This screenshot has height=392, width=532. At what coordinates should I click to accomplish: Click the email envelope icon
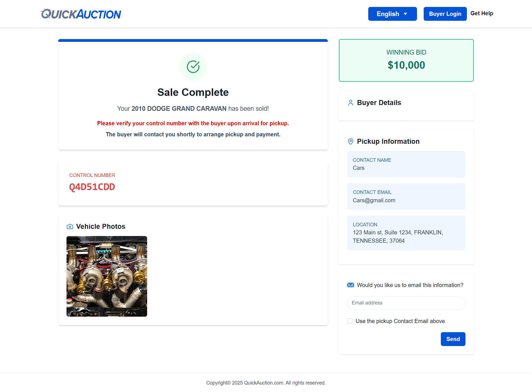[350, 285]
